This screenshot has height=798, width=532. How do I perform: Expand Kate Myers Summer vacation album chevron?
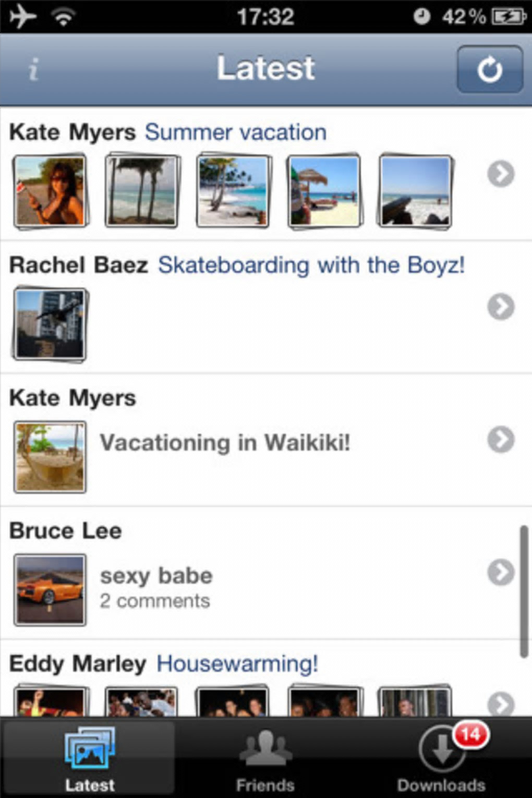pyautogui.click(x=501, y=174)
